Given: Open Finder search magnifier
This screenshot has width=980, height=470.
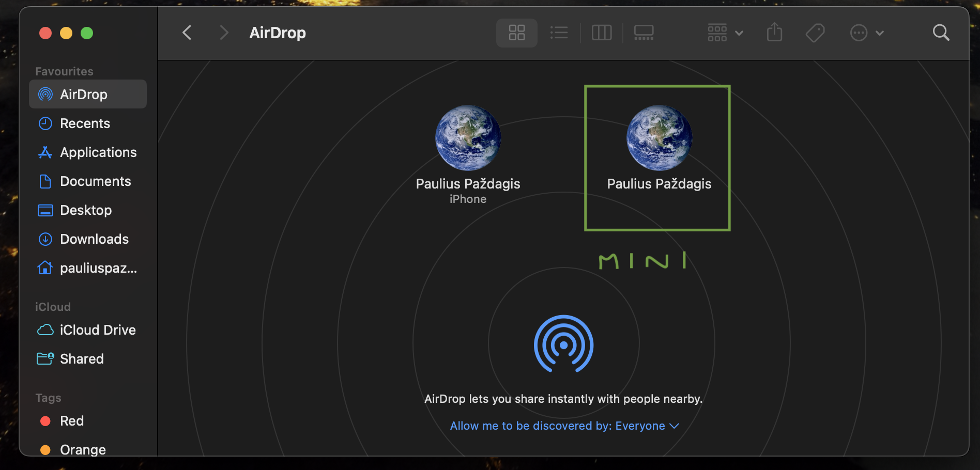Looking at the screenshot, I should [x=941, y=33].
